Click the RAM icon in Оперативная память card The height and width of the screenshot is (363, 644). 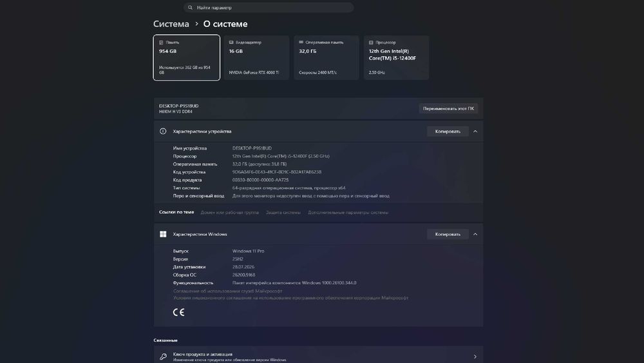(301, 43)
